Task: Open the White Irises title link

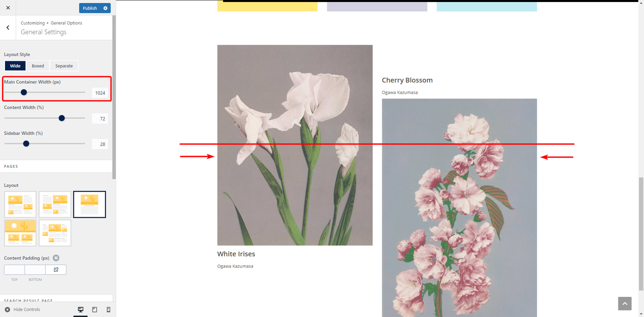Action: point(236,254)
